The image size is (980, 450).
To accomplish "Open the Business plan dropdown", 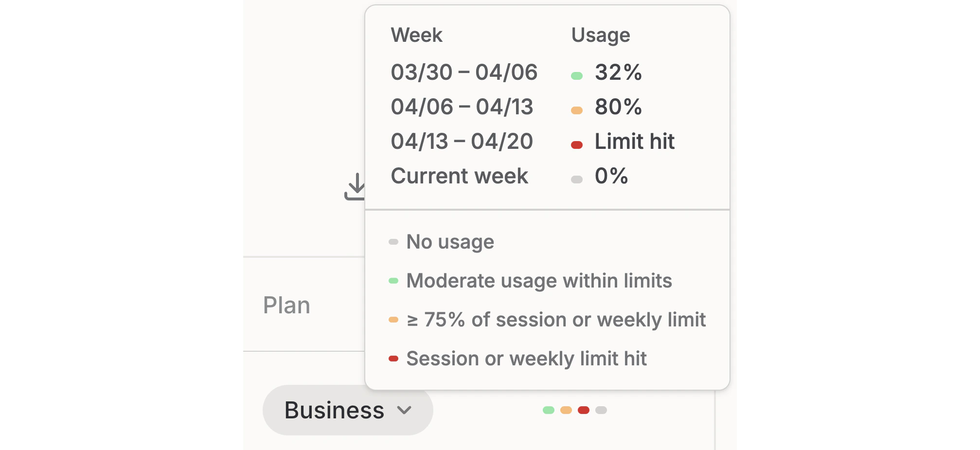I will [347, 410].
